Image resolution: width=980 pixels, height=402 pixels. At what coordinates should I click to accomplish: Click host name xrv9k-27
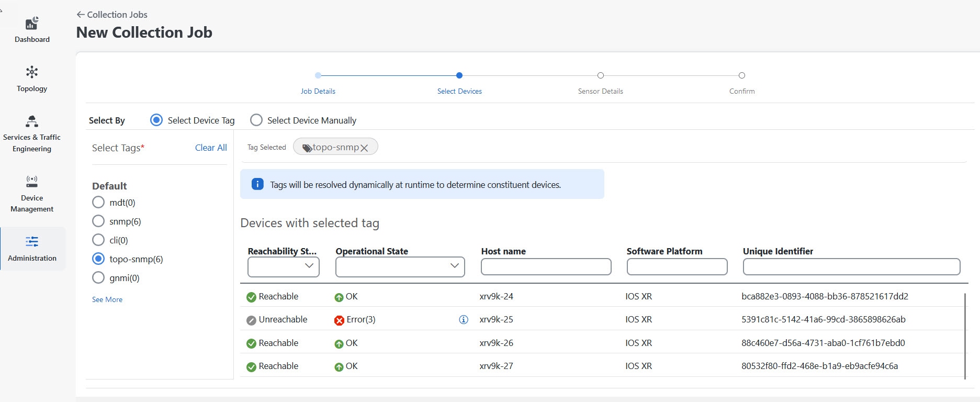click(x=496, y=366)
